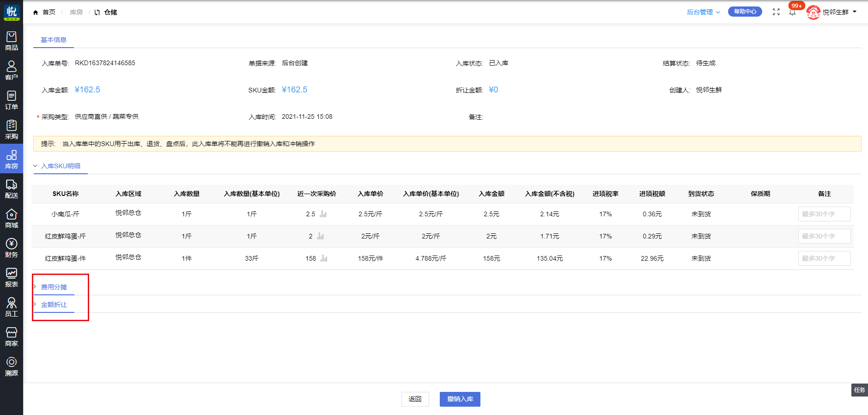Click the 近一次采购价 column header
Screen dimensions: 868x415
[317, 194]
